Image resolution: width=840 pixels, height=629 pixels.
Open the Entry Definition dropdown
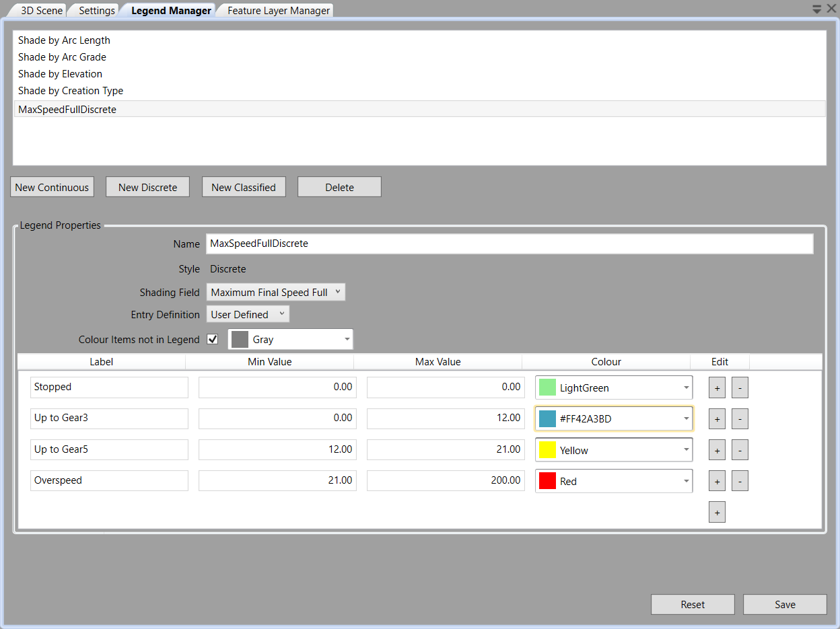[x=248, y=314]
